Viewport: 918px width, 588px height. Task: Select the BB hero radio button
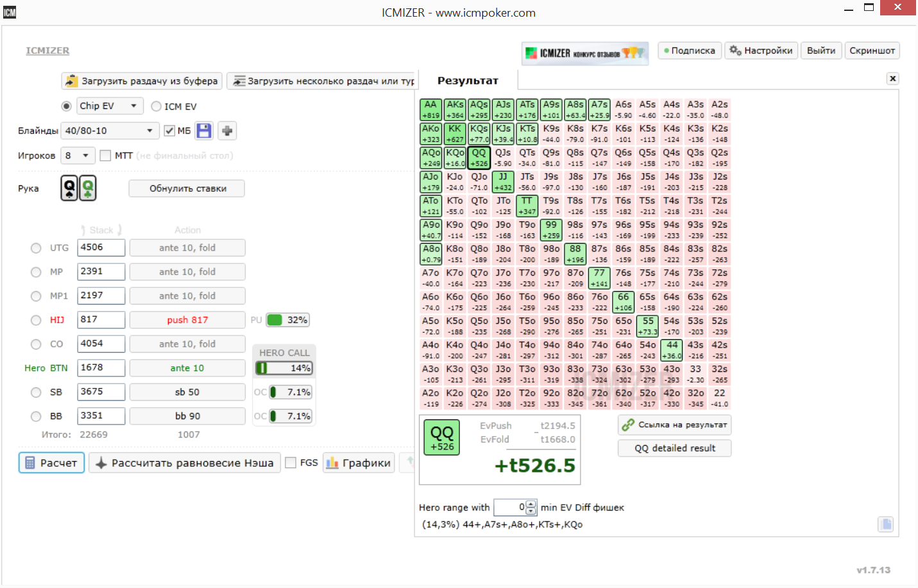point(36,416)
